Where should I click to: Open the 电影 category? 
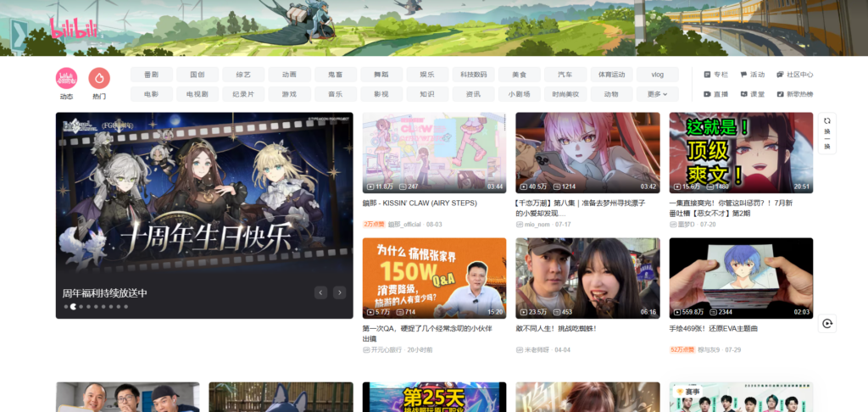(x=152, y=94)
